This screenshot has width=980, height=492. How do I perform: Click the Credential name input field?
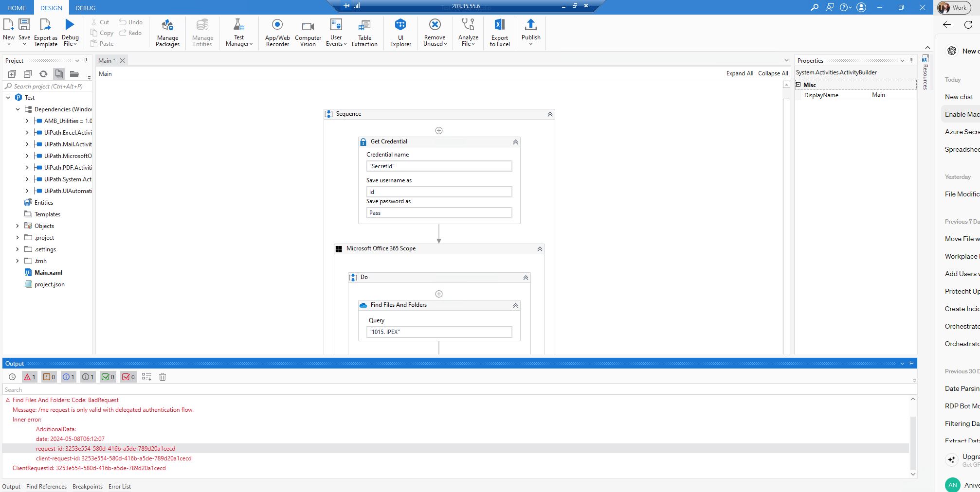pyautogui.click(x=439, y=166)
